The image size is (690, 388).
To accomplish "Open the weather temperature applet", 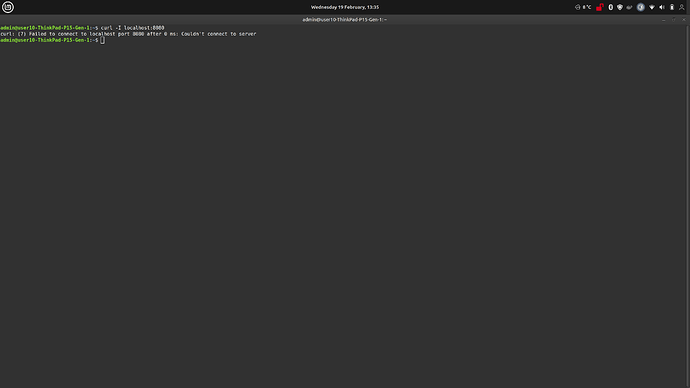I will (x=583, y=7).
